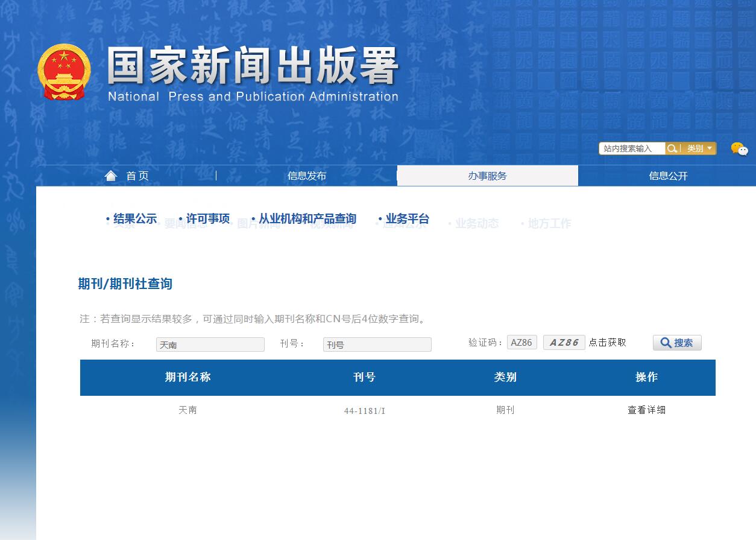The height and width of the screenshot is (540, 756).
Task: Click the AZ86 captcha image
Action: coord(564,341)
